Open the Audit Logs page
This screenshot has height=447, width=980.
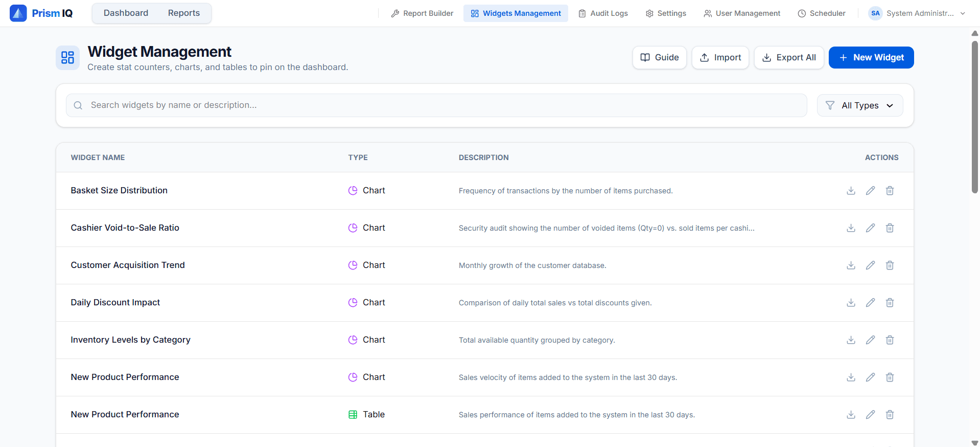click(603, 13)
